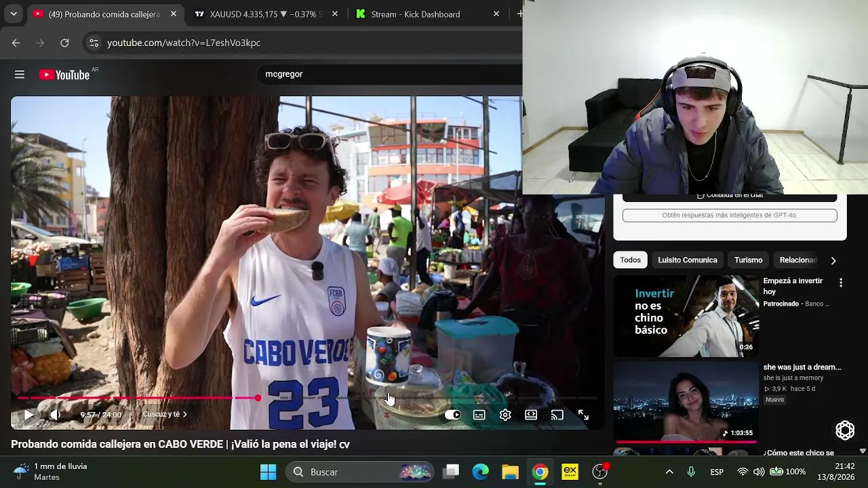Open the 'she was just a dream' thumbnail

[x=686, y=401]
